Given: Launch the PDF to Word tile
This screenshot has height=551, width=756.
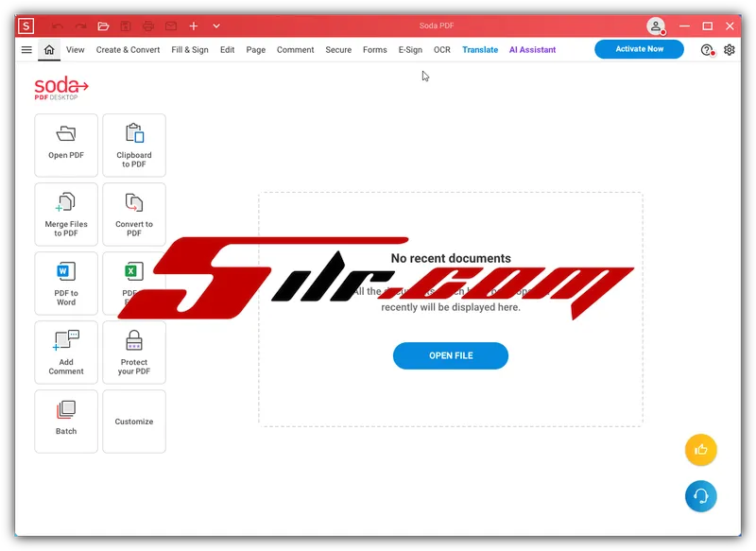Looking at the screenshot, I should (x=66, y=283).
